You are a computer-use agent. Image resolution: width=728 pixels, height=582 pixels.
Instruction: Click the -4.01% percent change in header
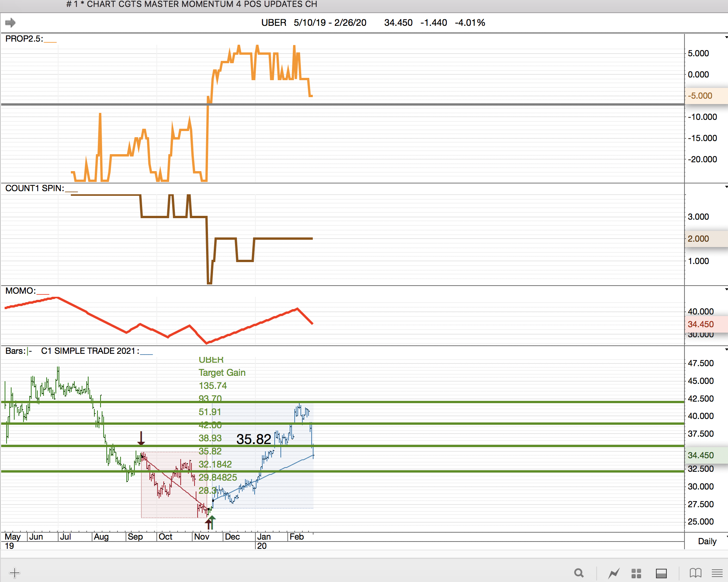tap(470, 23)
